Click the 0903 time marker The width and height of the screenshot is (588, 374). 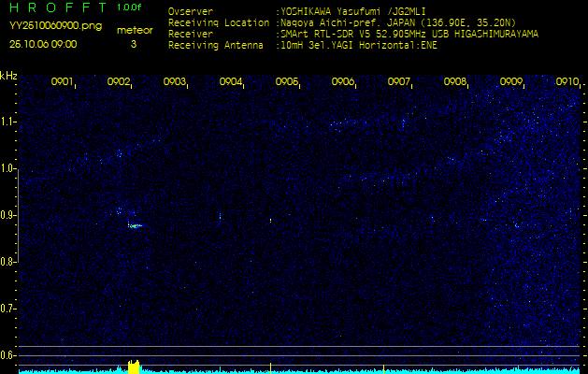coord(175,81)
